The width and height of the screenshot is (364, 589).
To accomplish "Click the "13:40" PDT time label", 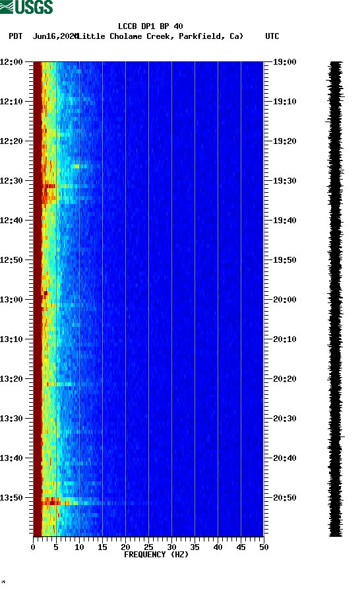I will (11, 458).
